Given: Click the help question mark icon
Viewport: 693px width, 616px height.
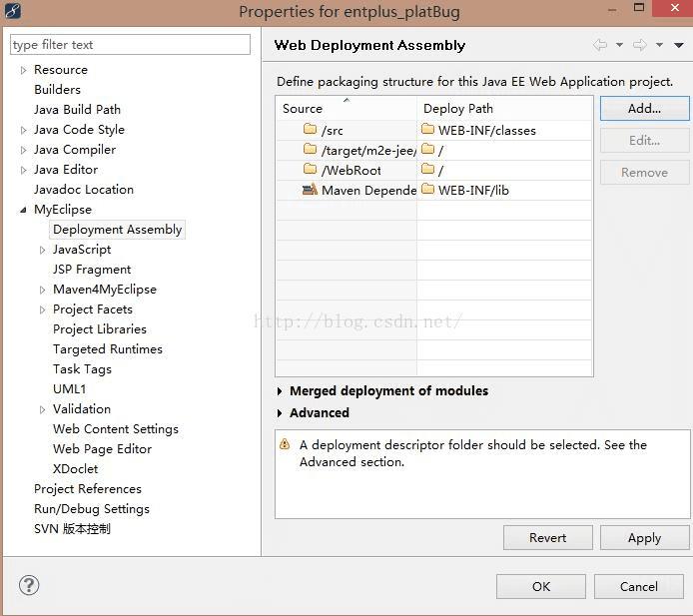Looking at the screenshot, I should [x=27, y=586].
